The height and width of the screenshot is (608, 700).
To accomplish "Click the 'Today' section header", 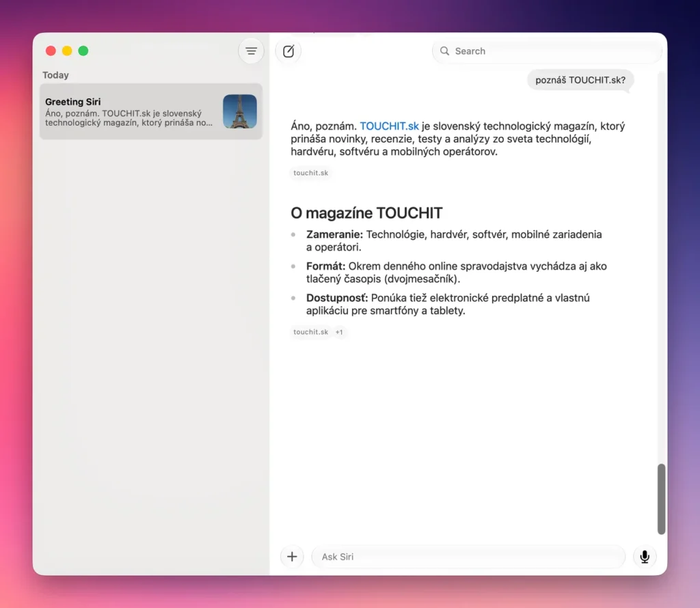I will point(56,75).
